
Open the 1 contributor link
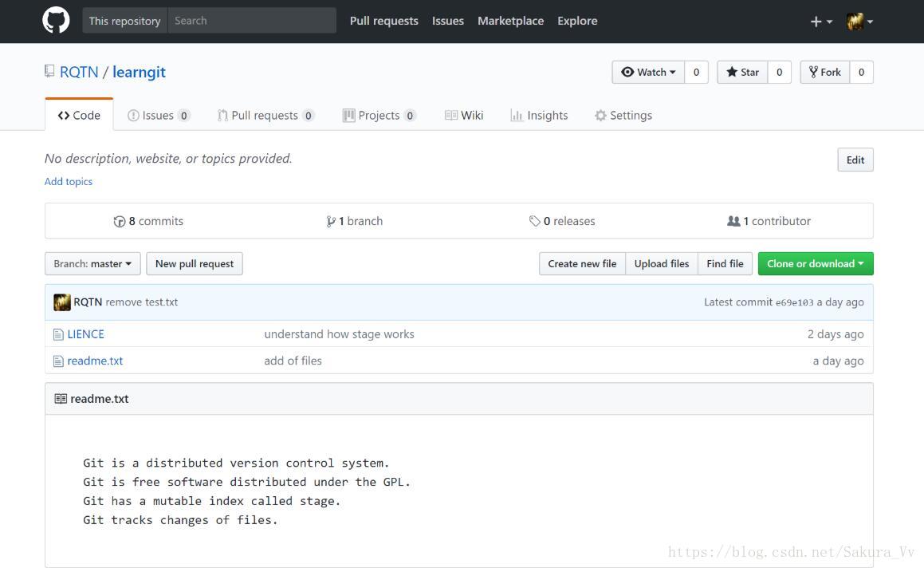click(x=769, y=221)
